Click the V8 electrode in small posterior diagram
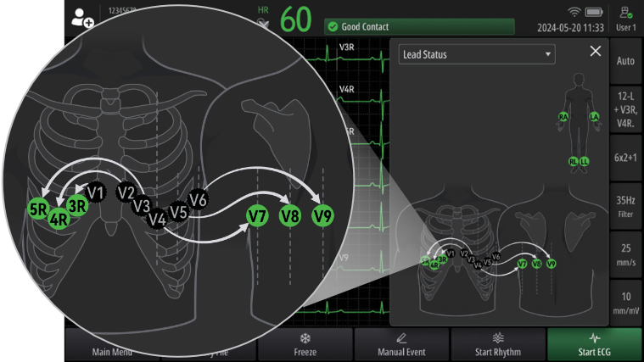 (537, 265)
